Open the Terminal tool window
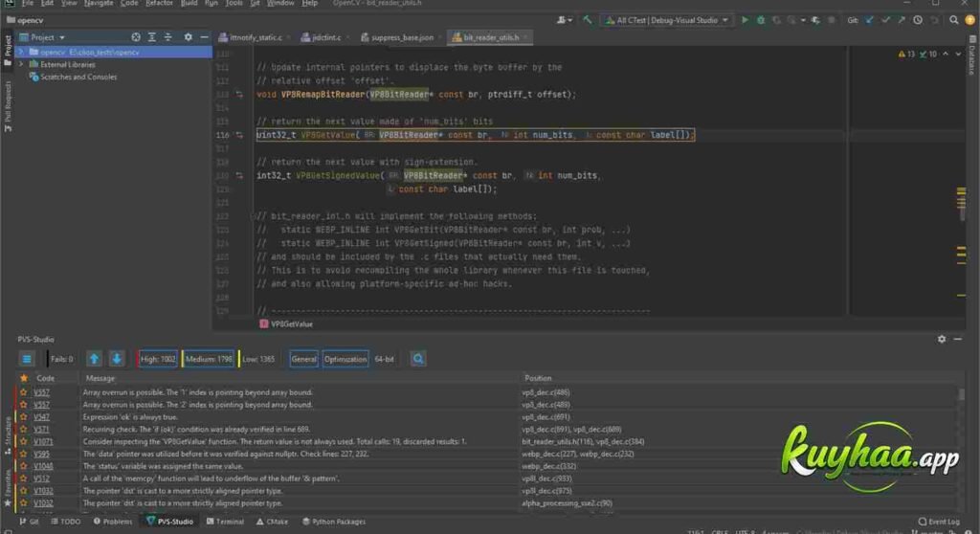 [x=225, y=522]
